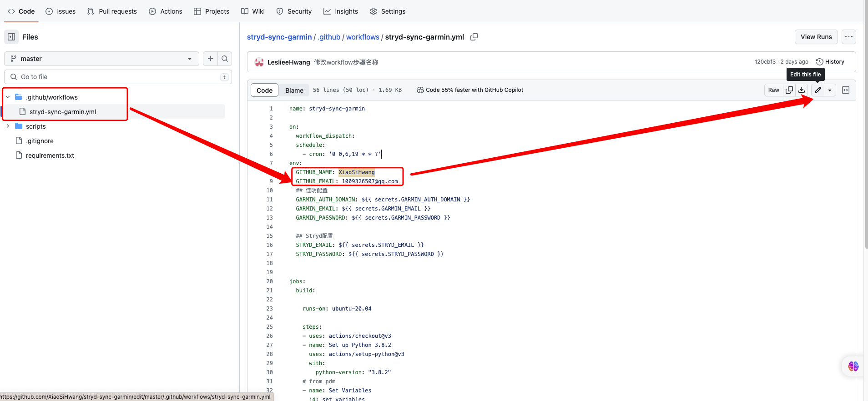Click the pencil Edit this file icon
This screenshot has height=401, width=868.
pyautogui.click(x=818, y=90)
